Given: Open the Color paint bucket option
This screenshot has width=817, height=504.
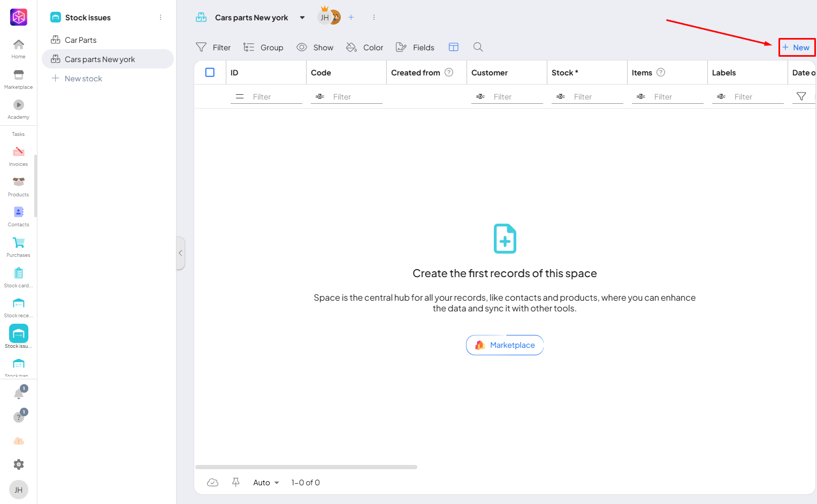Looking at the screenshot, I should coord(364,48).
